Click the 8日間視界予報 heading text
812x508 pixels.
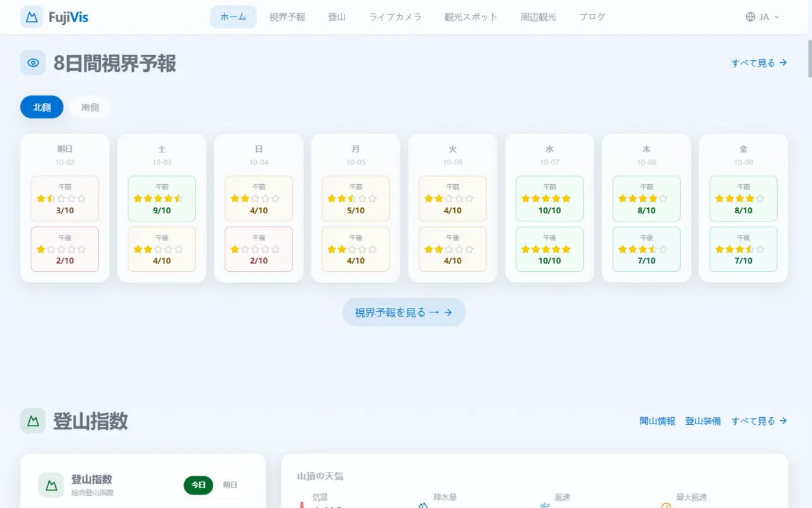(x=115, y=63)
